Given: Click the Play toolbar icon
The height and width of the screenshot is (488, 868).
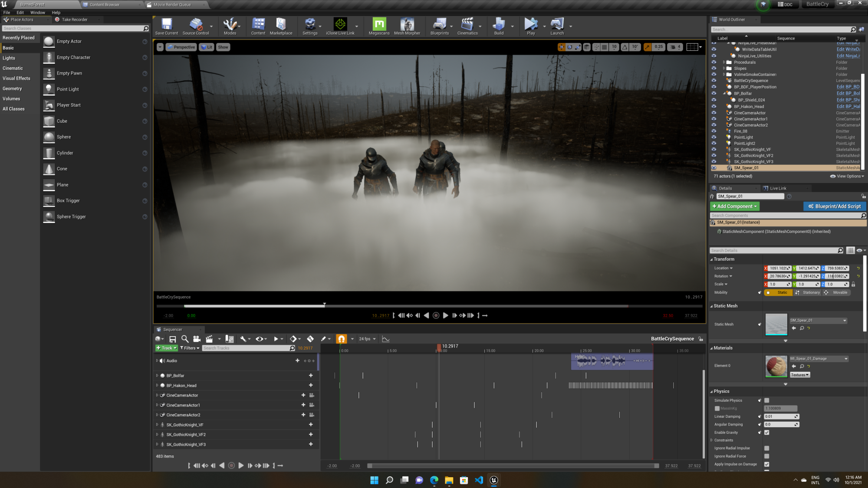Looking at the screenshot, I should point(531,26).
